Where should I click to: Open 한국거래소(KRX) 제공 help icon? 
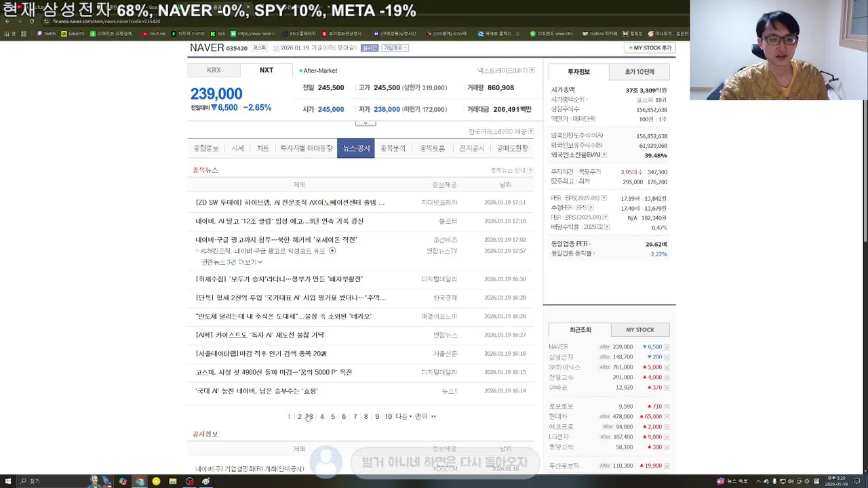coord(531,131)
